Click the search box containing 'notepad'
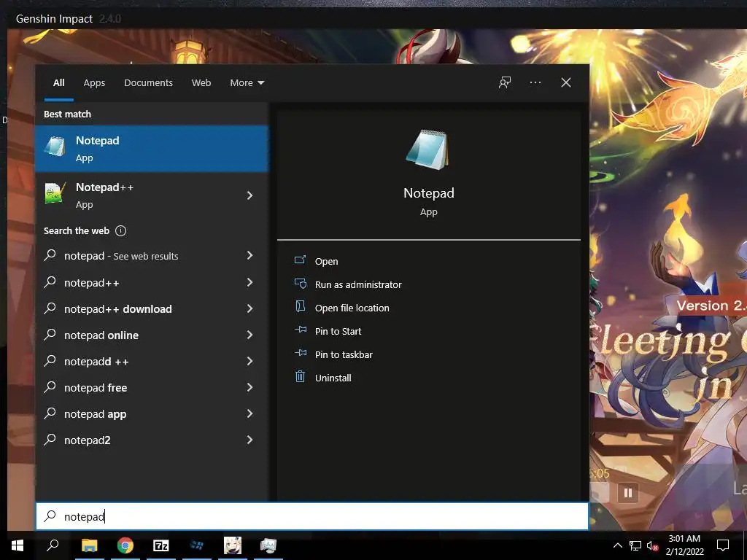Image resolution: width=747 pixels, height=560 pixels. pos(312,517)
